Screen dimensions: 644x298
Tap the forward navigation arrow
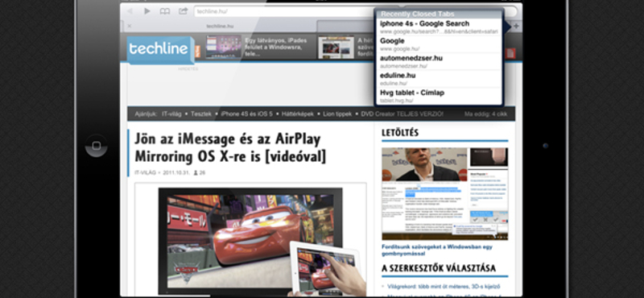(x=147, y=11)
